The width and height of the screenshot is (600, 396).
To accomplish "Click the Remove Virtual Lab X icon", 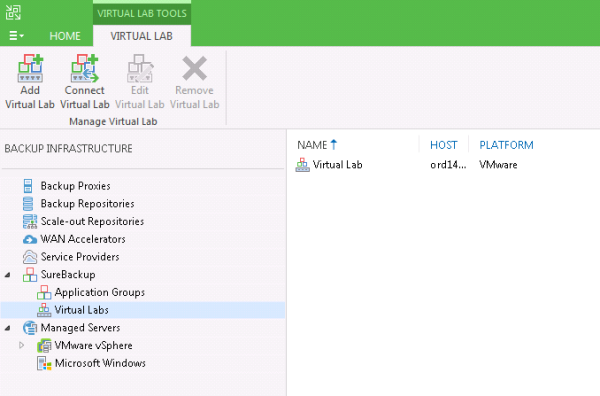I will click(195, 68).
